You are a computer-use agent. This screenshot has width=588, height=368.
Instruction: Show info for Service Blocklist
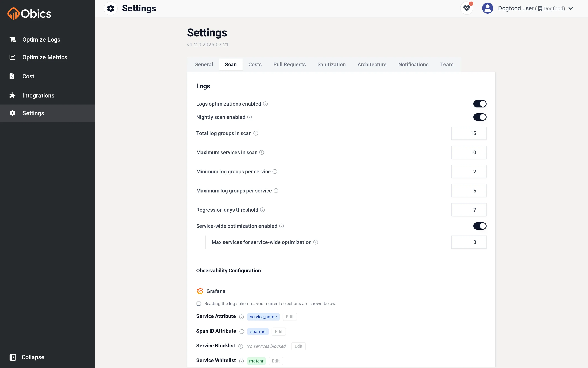241,346
